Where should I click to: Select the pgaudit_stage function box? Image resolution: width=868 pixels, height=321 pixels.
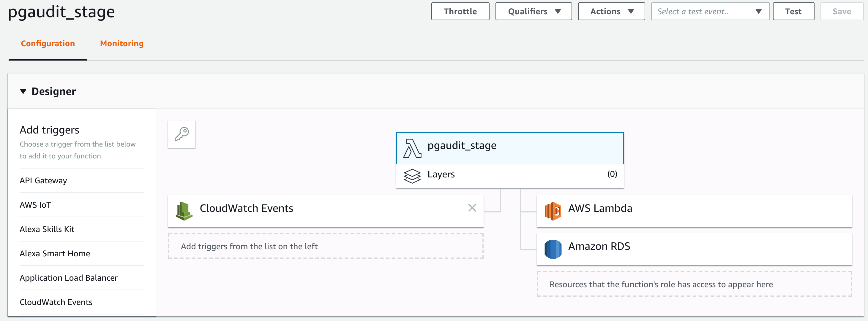coord(509,148)
